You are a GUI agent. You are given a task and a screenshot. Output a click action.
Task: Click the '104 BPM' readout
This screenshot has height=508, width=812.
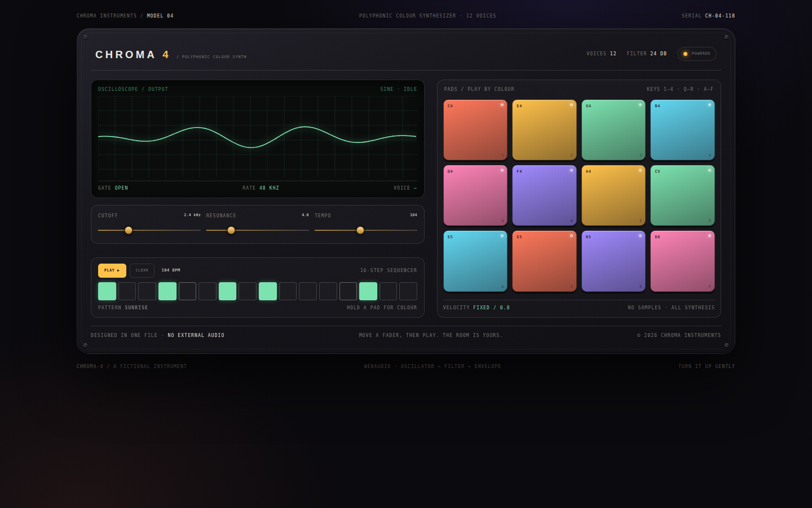tap(171, 270)
